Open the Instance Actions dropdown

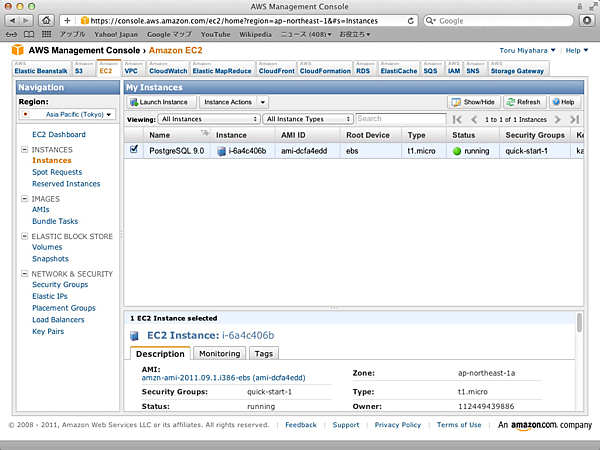234,102
